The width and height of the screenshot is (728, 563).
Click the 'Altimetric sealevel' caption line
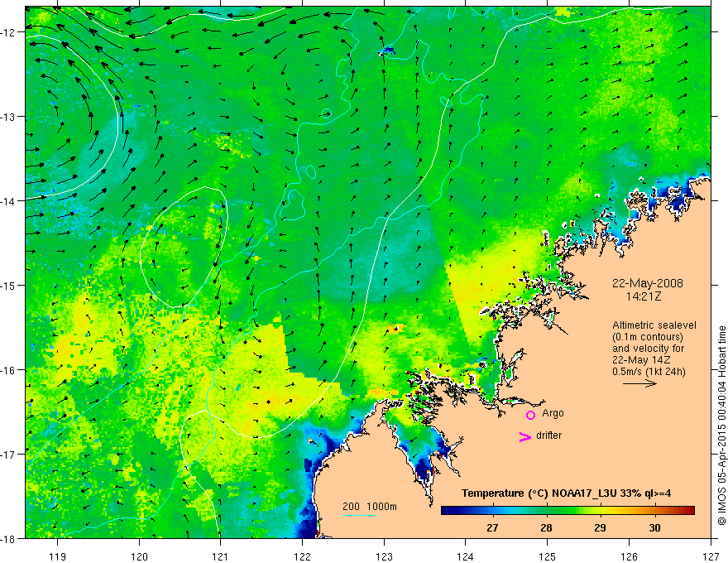(654, 325)
